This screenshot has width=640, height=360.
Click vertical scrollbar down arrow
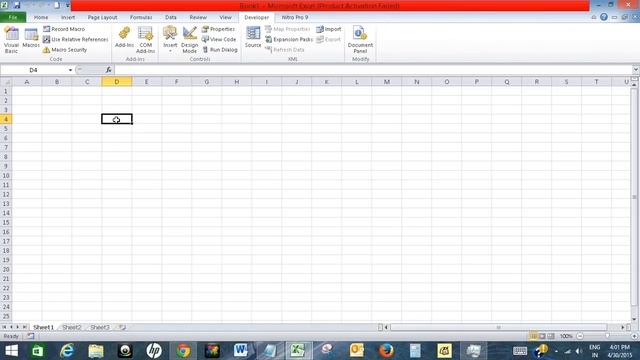[x=634, y=319]
